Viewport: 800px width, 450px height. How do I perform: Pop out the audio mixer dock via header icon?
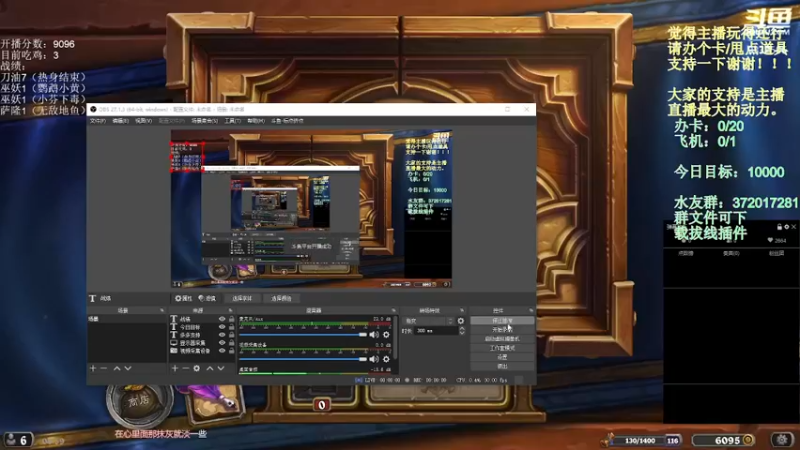(393, 310)
